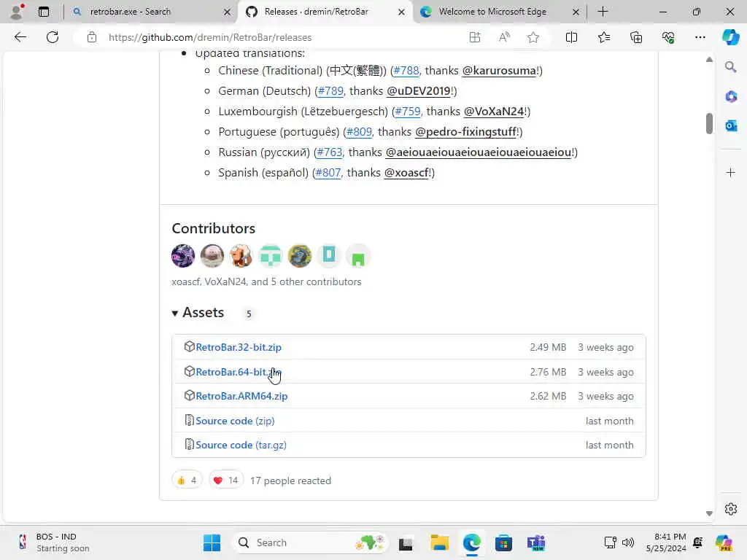Visit @karurosuma profile
Image resolution: width=747 pixels, height=560 pixels.
(x=499, y=71)
